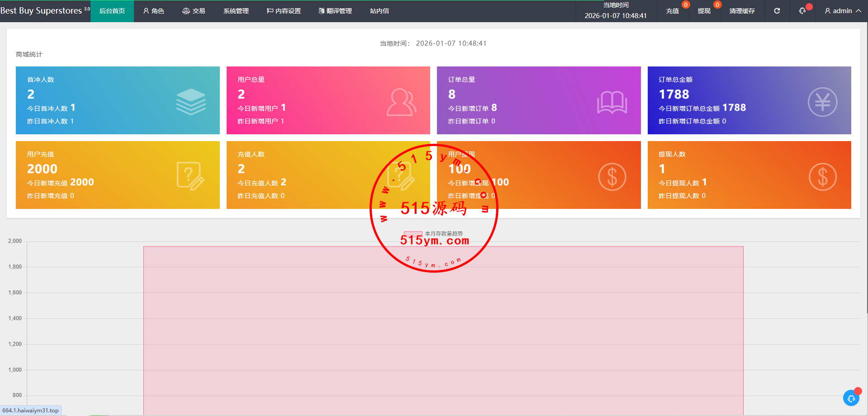Click the edit icon on 用户充值 card
The height and width of the screenshot is (416, 868).
click(190, 176)
